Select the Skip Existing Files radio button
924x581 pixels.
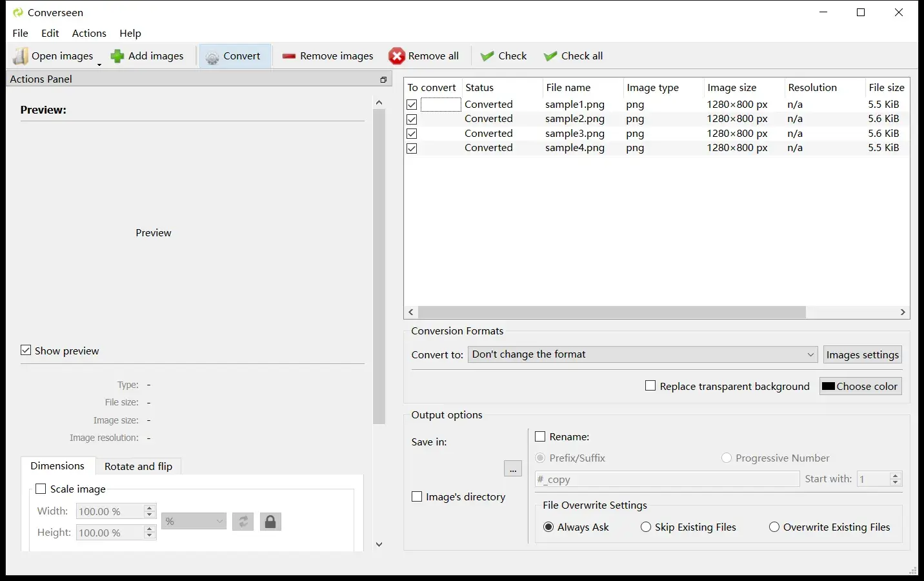[x=646, y=527]
